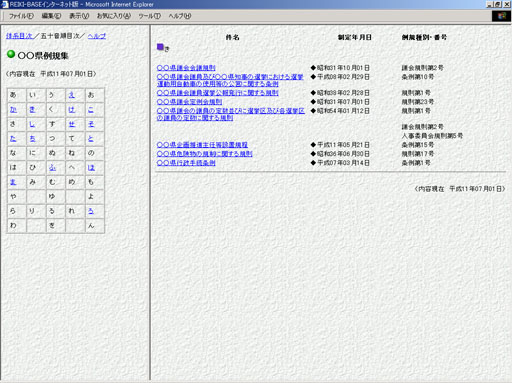Open the ○○県議会会議規則 document link
The image size is (512, 383).
[x=186, y=68]
